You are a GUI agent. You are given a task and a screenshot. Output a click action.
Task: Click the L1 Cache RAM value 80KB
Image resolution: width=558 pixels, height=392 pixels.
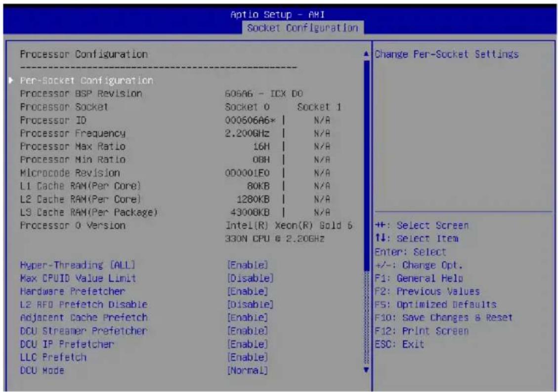tap(258, 186)
